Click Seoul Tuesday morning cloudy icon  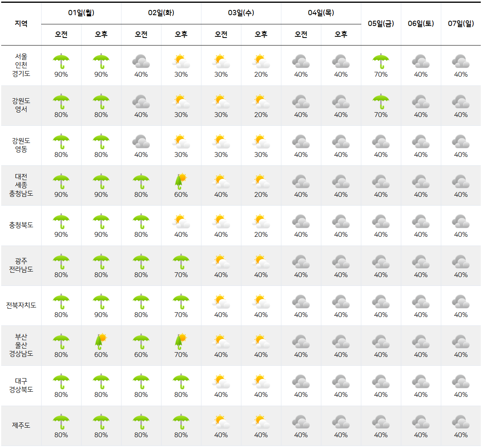coord(141,61)
